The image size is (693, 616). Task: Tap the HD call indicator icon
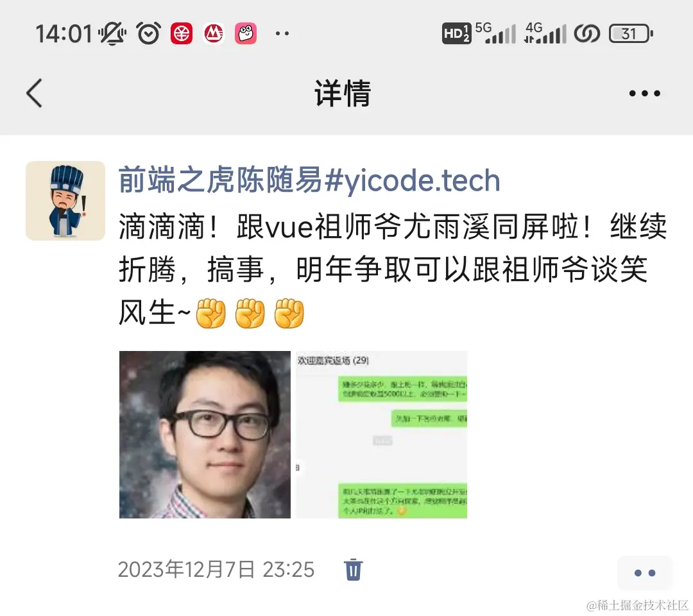point(456,33)
